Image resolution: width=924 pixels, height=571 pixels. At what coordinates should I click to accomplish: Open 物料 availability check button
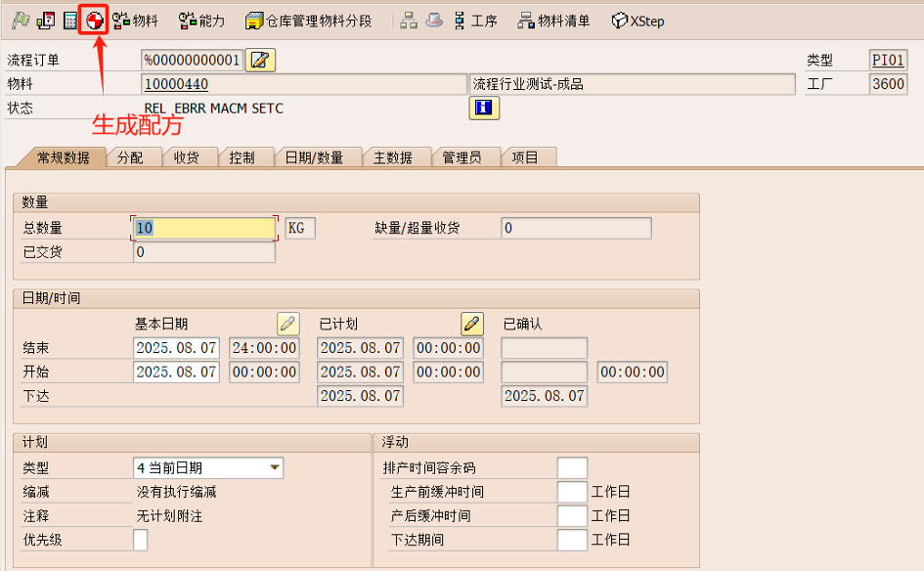tap(135, 21)
